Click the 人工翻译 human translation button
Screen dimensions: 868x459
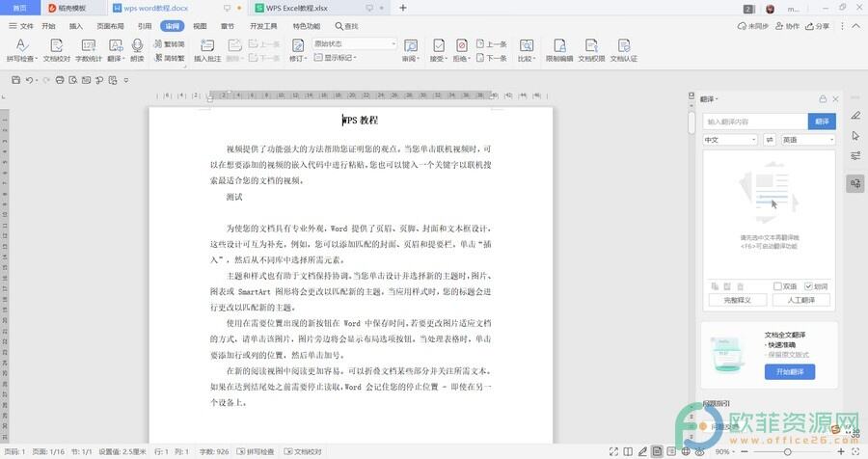tap(801, 300)
